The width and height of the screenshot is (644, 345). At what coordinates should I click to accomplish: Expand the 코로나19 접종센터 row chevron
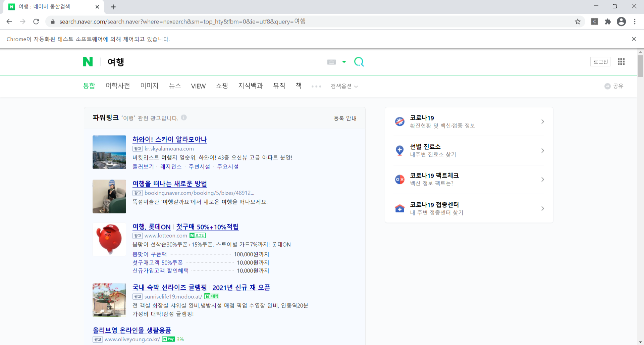coord(542,208)
